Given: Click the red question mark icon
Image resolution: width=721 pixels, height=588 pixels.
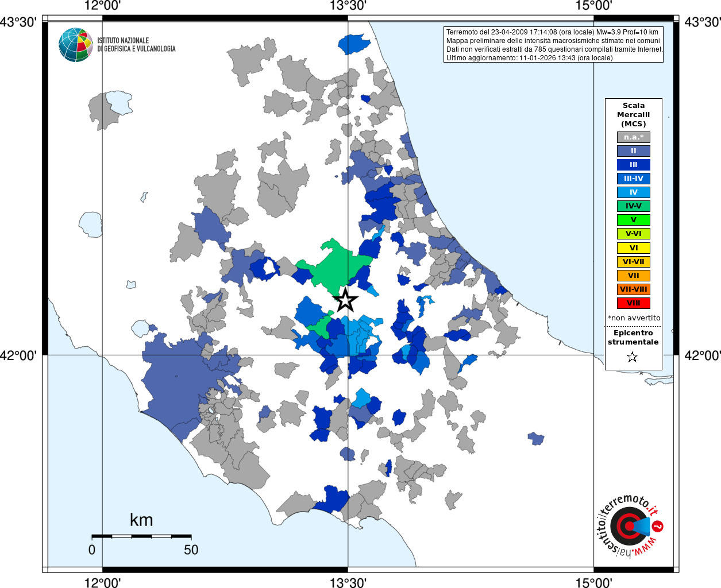Looking at the screenshot, I should [x=658, y=526].
